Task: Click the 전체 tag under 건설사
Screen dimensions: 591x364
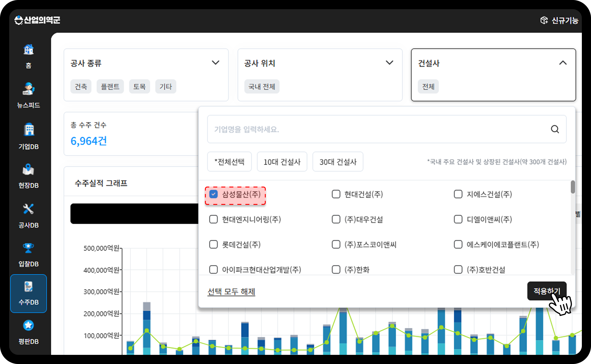Action: tap(428, 86)
